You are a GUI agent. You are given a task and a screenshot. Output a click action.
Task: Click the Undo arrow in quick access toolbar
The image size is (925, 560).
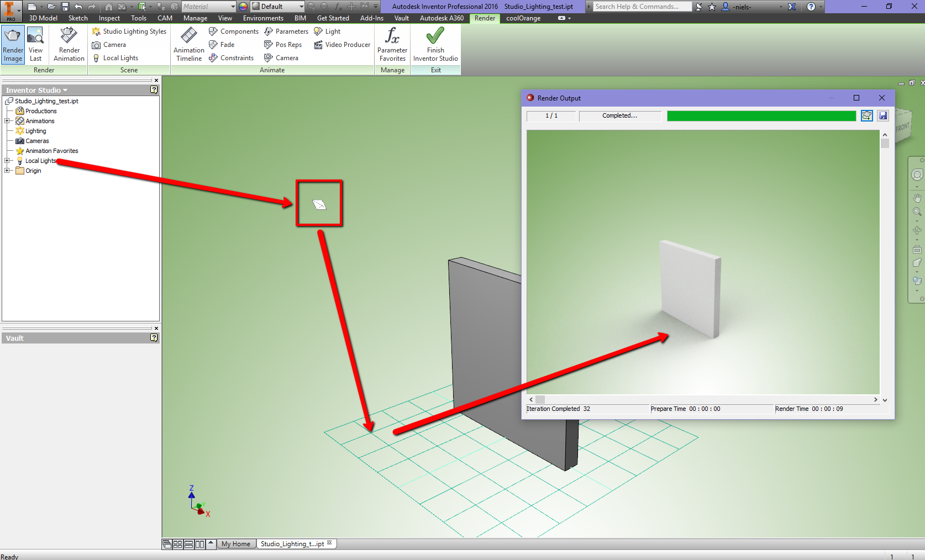coord(78,7)
